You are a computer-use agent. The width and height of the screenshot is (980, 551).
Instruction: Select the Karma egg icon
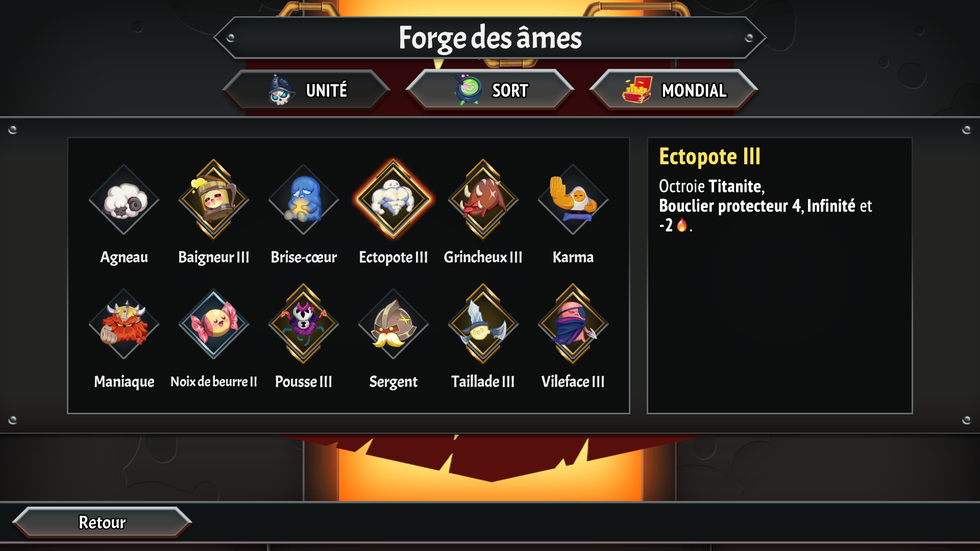point(573,199)
